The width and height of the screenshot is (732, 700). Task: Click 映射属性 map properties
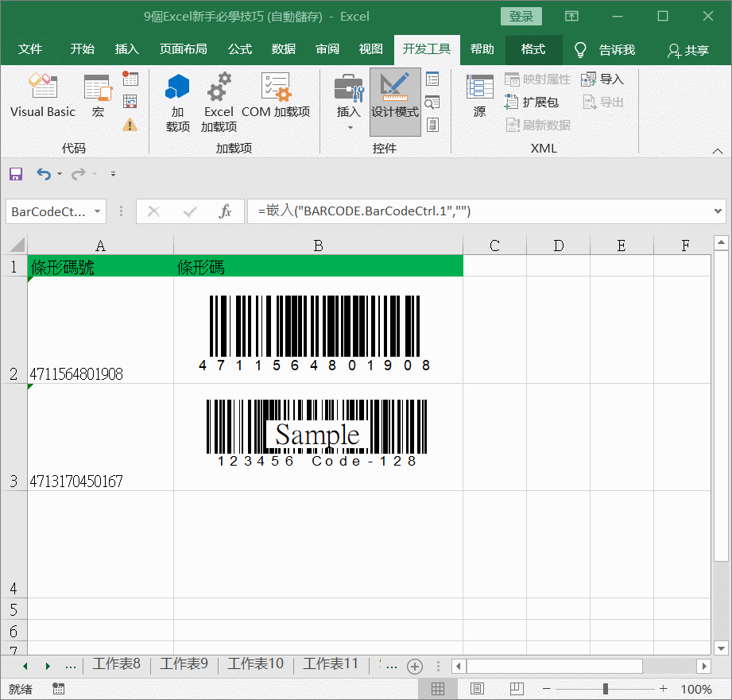537,79
